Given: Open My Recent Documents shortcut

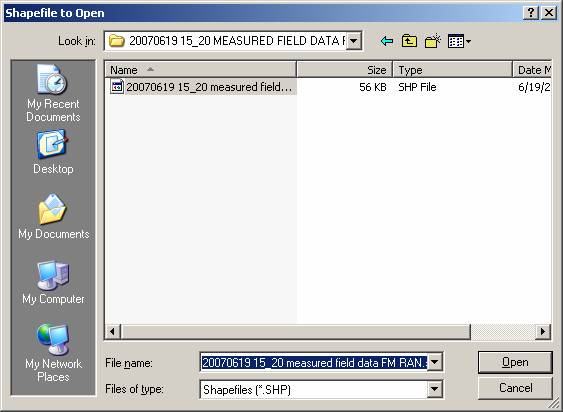Looking at the screenshot, I should [x=53, y=93].
